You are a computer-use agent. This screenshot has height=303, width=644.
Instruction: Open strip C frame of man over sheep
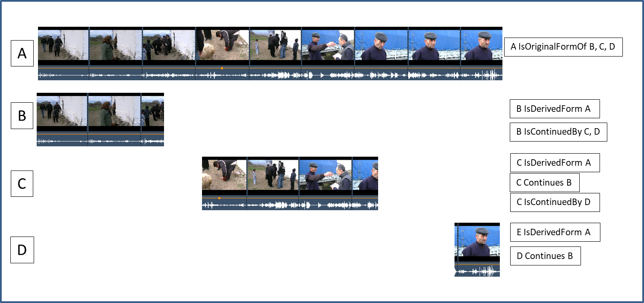pyautogui.click(x=224, y=175)
